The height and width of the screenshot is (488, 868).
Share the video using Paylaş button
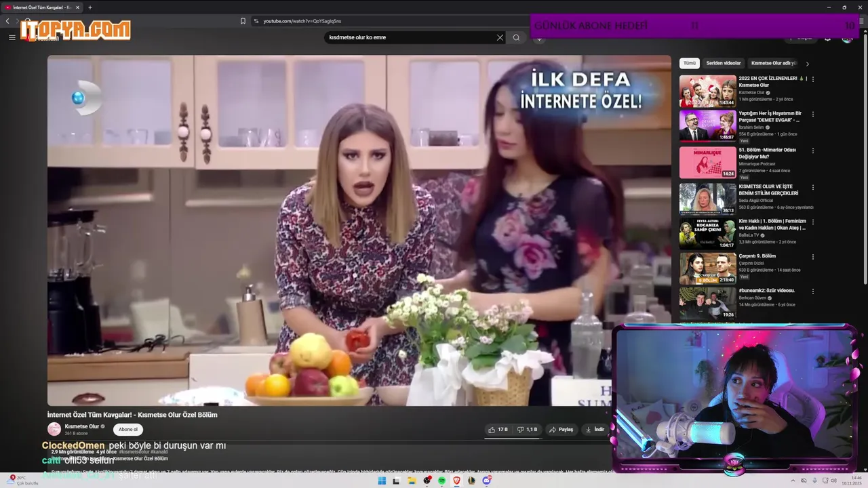pos(561,429)
